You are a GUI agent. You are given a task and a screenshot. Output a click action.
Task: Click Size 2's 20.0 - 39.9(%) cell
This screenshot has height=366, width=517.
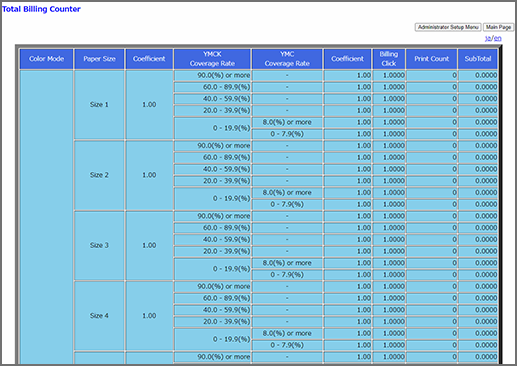(212, 181)
